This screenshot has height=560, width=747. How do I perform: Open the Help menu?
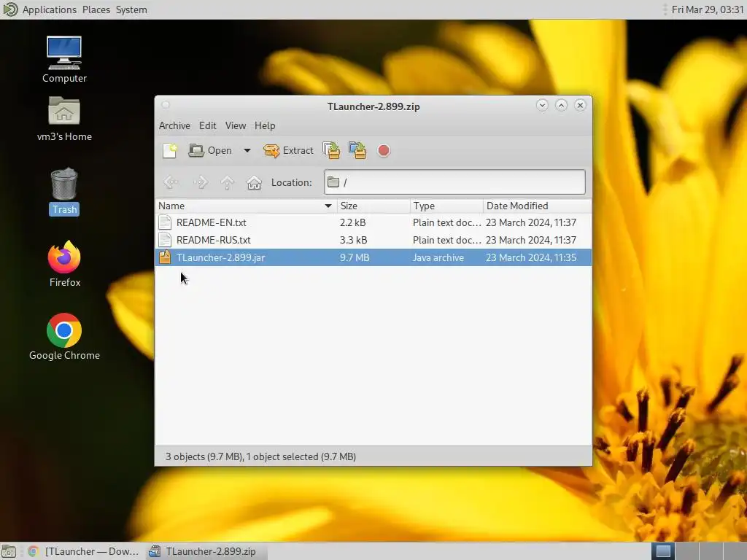point(264,125)
